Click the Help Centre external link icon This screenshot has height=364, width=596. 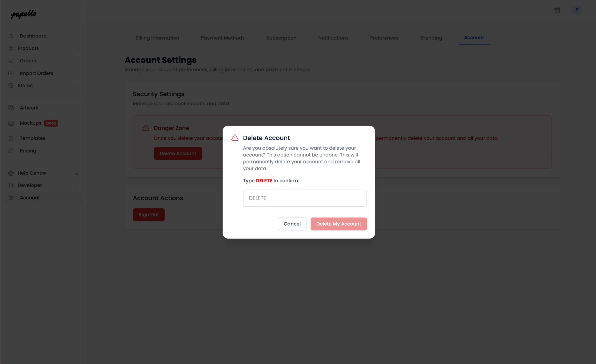tap(76, 173)
